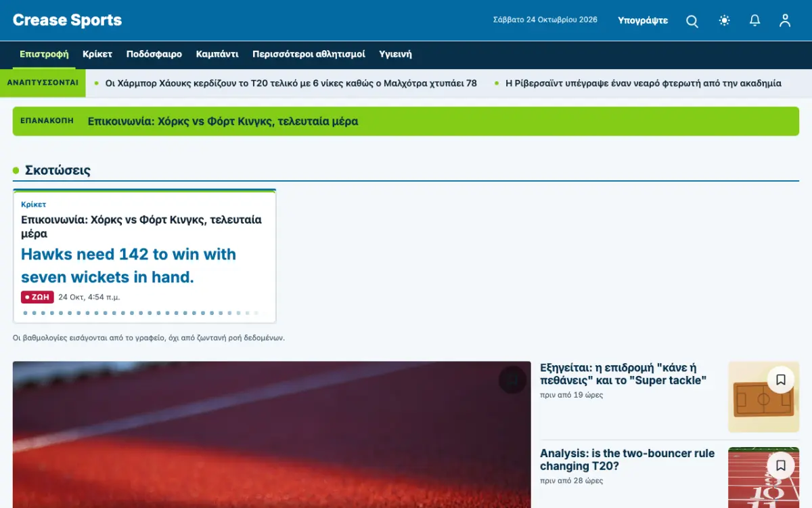Viewport: 812px width, 508px height.
Task: Click the football pitch article thumbnail
Action: pyautogui.click(x=763, y=397)
